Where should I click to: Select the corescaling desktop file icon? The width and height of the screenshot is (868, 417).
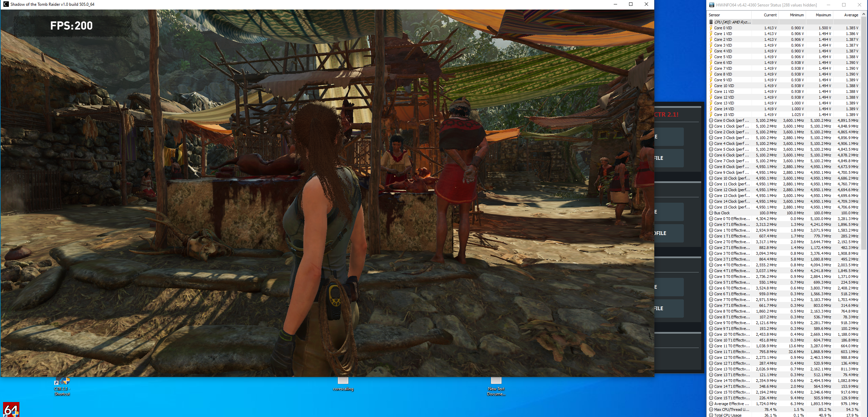[343, 384]
